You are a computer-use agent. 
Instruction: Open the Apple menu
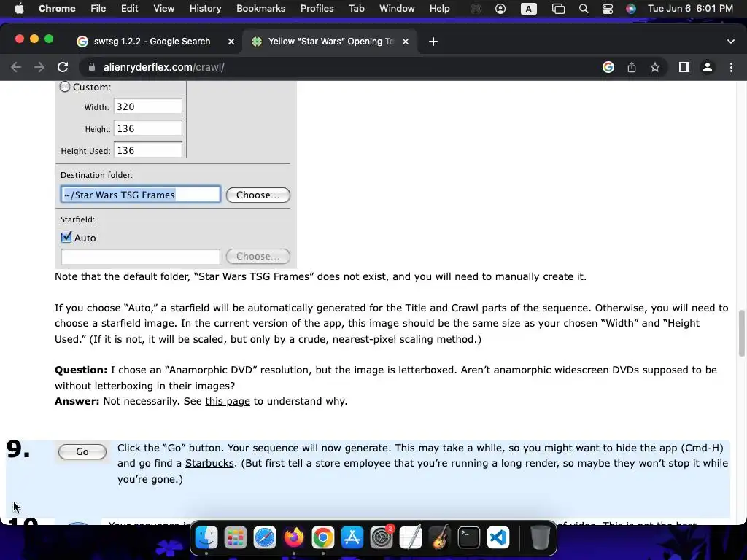(19, 8)
